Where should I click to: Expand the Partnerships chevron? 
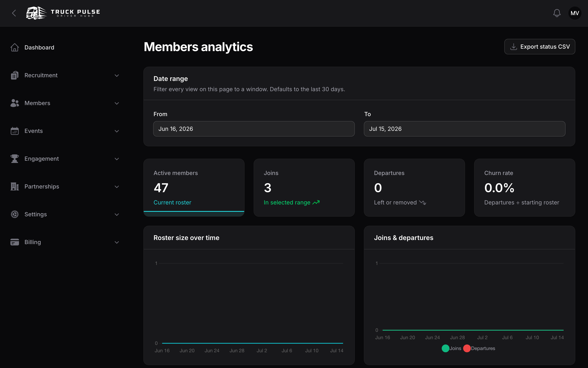(117, 187)
